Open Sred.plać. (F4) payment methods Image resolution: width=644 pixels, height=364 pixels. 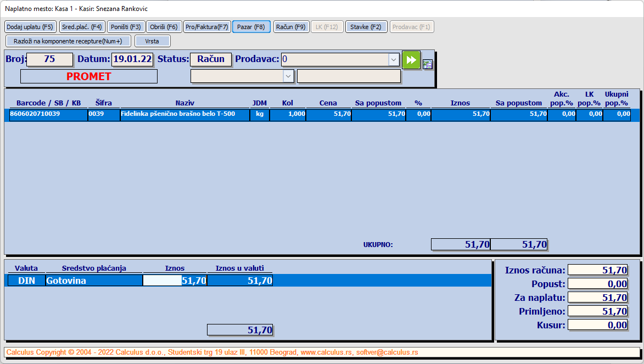[82, 27]
